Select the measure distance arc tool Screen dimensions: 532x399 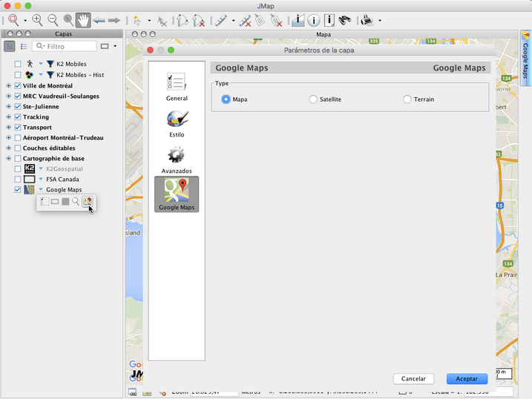click(183, 20)
